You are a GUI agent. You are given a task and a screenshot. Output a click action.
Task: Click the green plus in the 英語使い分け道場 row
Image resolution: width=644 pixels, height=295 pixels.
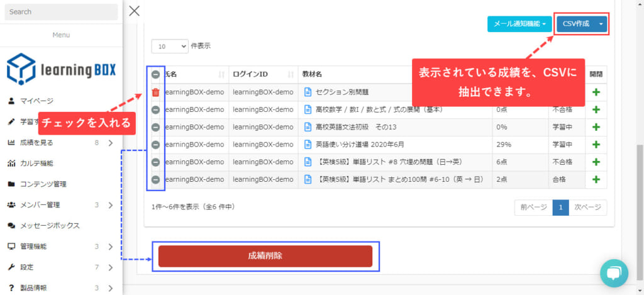(596, 145)
